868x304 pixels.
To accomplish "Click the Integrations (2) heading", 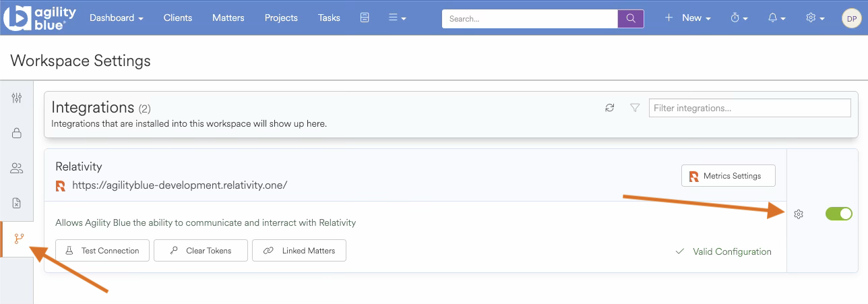I will tap(101, 108).
